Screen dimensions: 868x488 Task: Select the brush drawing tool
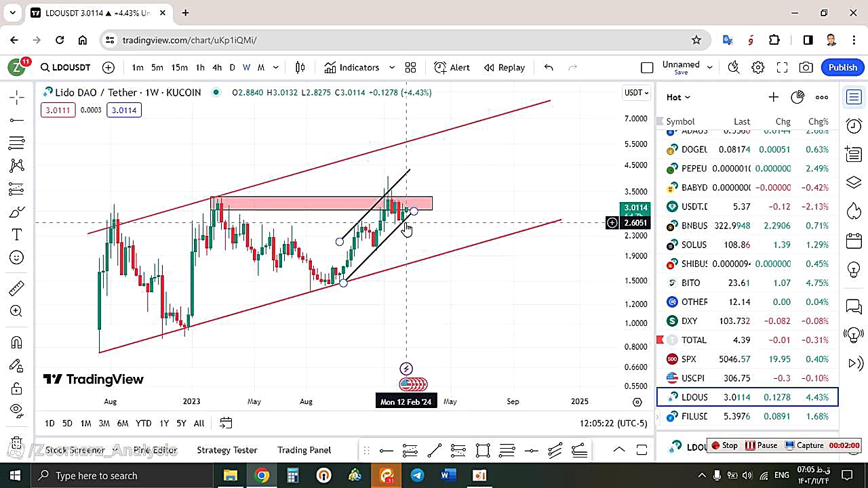coord(17,212)
